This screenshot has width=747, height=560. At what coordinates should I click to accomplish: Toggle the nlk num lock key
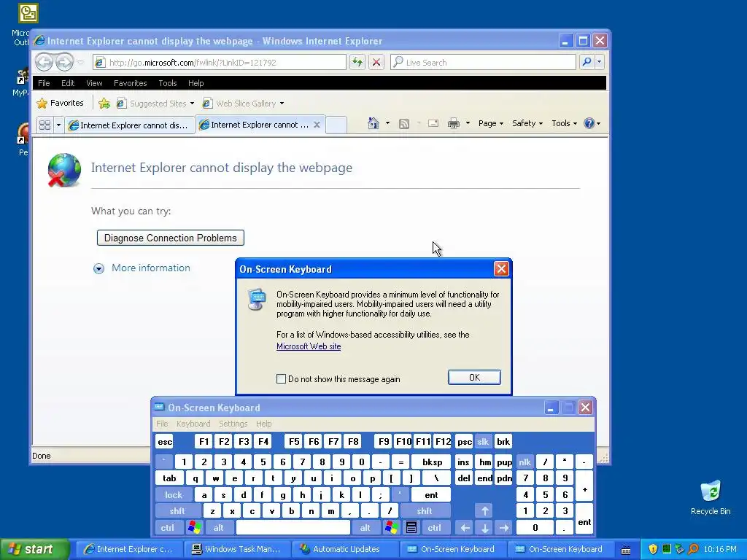point(525,462)
